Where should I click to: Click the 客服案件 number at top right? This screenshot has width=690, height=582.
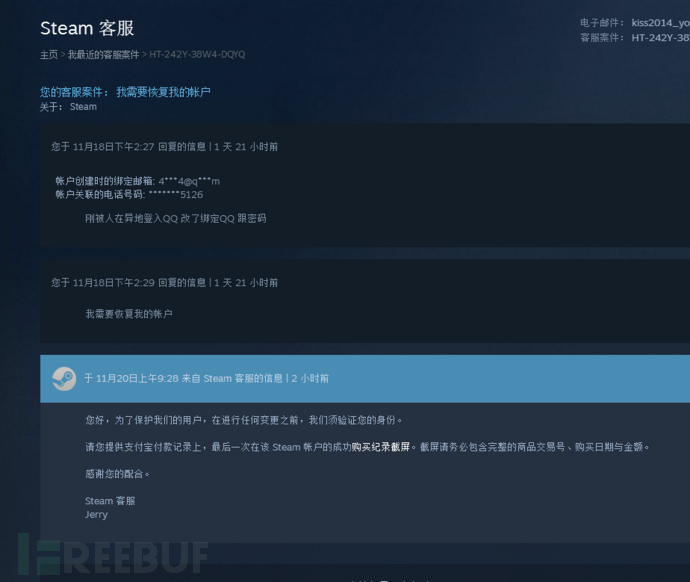(x=661, y=38)
